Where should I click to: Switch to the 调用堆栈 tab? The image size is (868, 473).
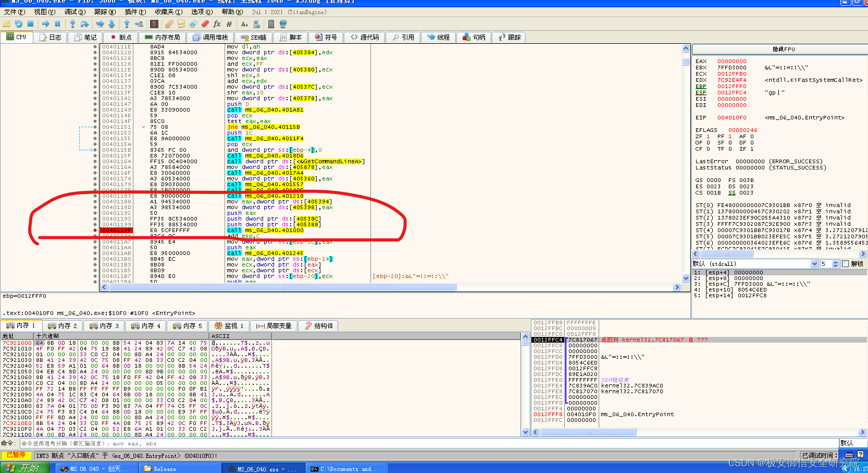click(x=210, y=37)
